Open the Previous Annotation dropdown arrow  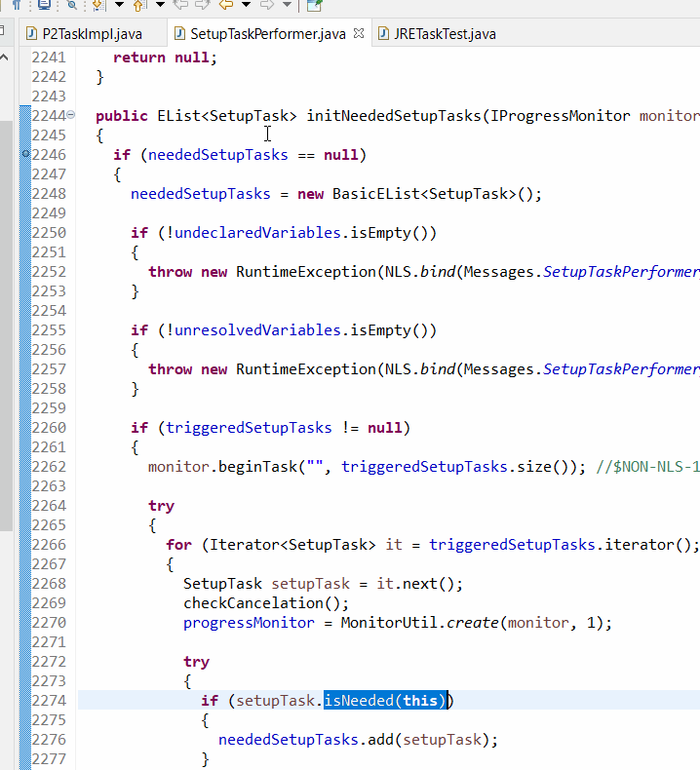click(x=160, y=5)
